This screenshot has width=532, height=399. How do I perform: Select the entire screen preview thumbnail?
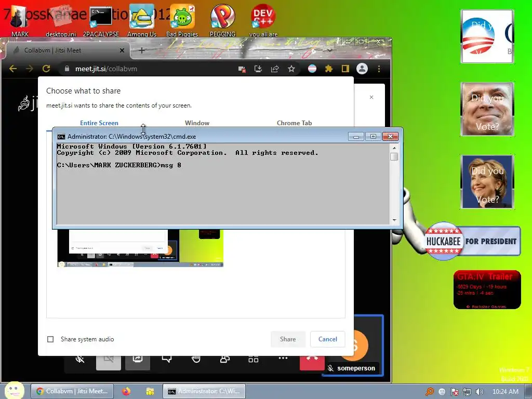pyautogui.click(x=140, y=248)
